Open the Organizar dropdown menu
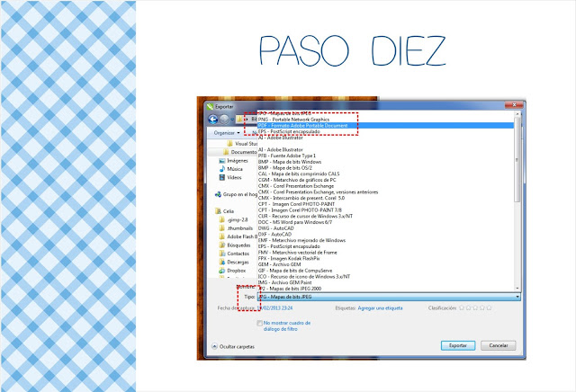The width and height of the screenshot is (576, 392). click(227, 132)
